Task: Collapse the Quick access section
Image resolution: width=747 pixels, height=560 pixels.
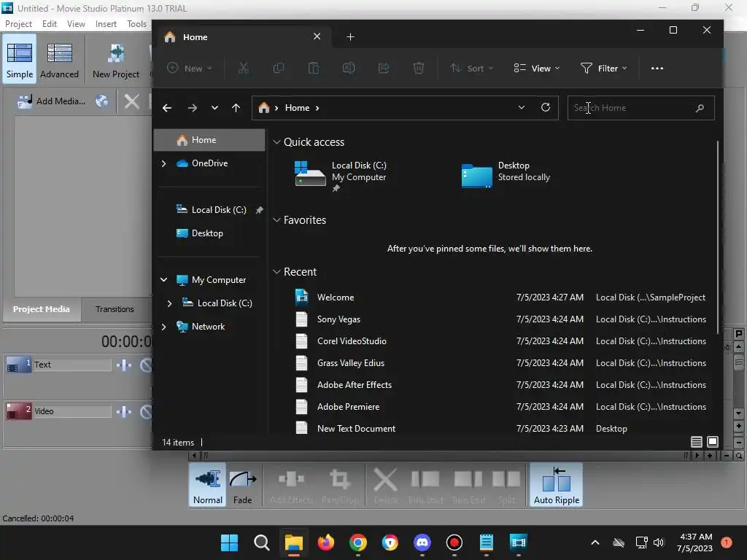Action: [276, 142]
